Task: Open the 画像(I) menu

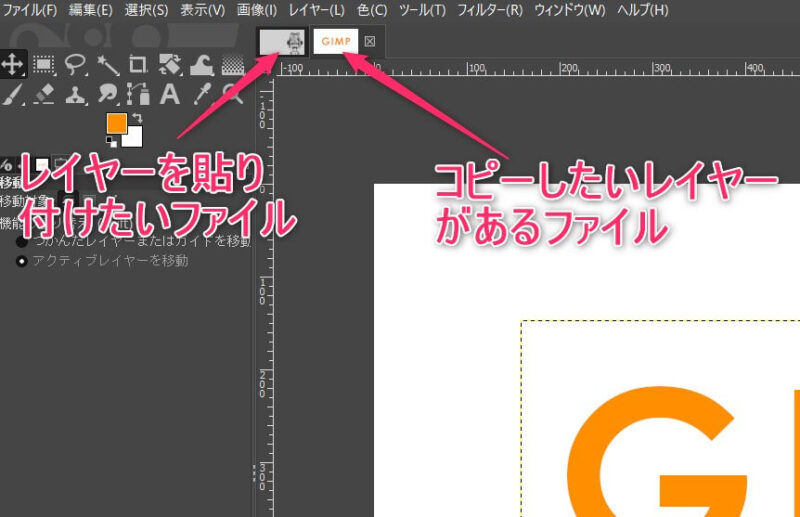Action: (257, 10)
